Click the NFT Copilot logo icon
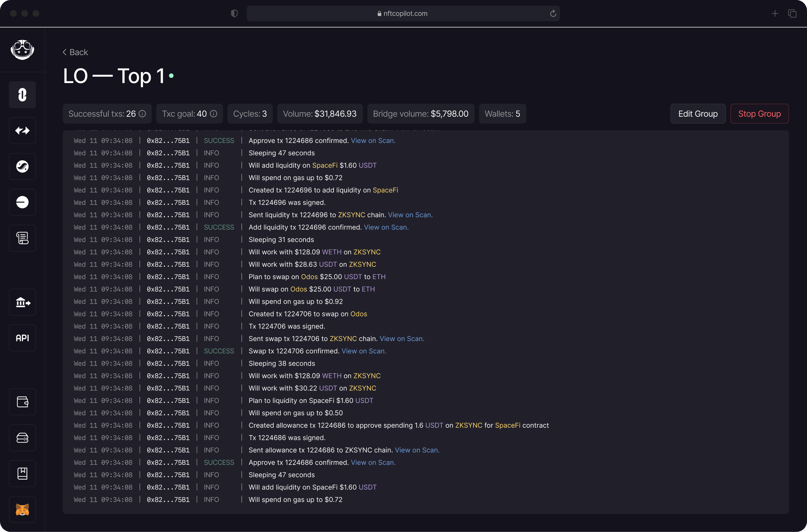The width and height of the screenshot is (807, 532). point(23,49)
